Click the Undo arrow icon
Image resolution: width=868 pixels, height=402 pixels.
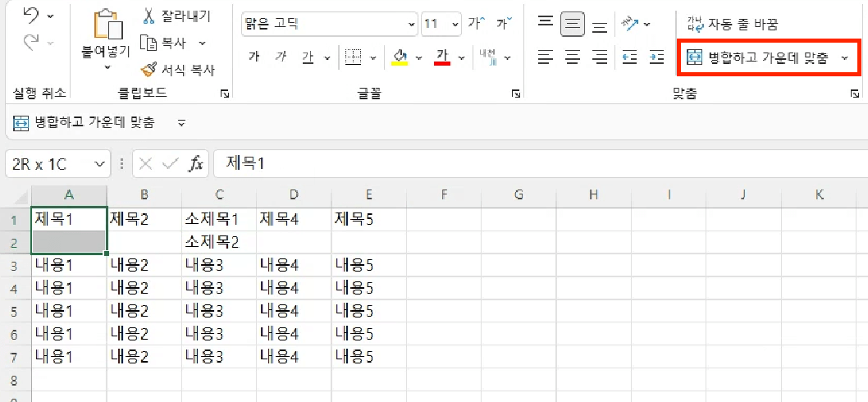(x=31, y=16)
